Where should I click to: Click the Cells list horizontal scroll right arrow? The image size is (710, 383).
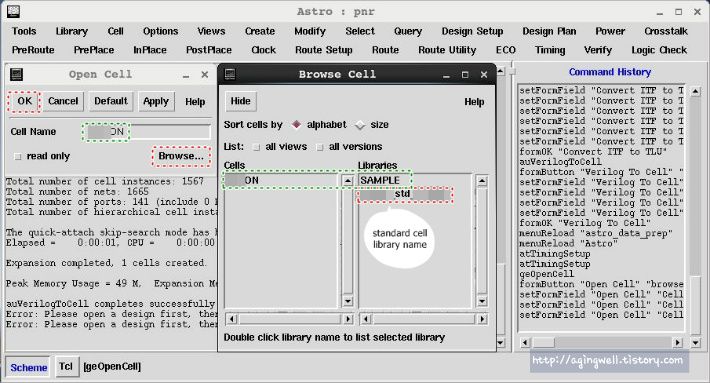(x=348, y=319)
